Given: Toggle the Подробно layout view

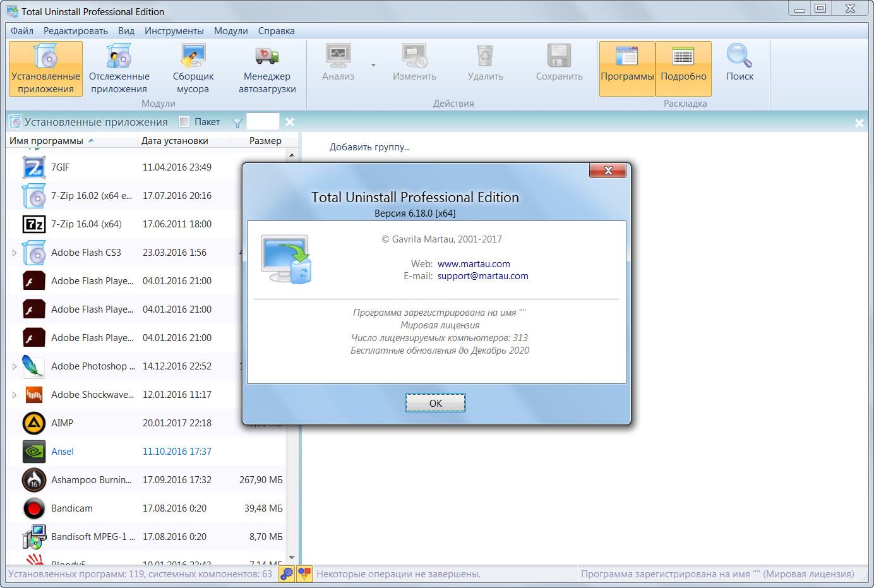Looking at the screenshot, I should pos(683,68).
